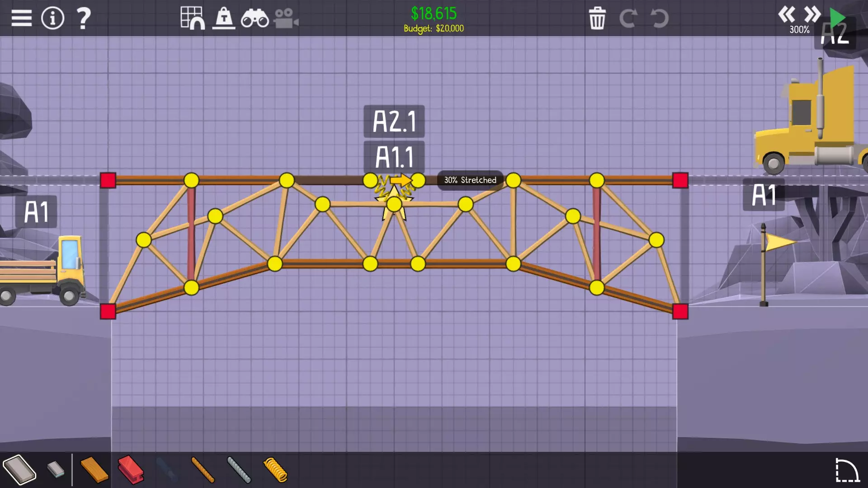Screen dimensions: 868x488
Task: Select the rope material
Action: pyautogui.click(x=203, y=469)
